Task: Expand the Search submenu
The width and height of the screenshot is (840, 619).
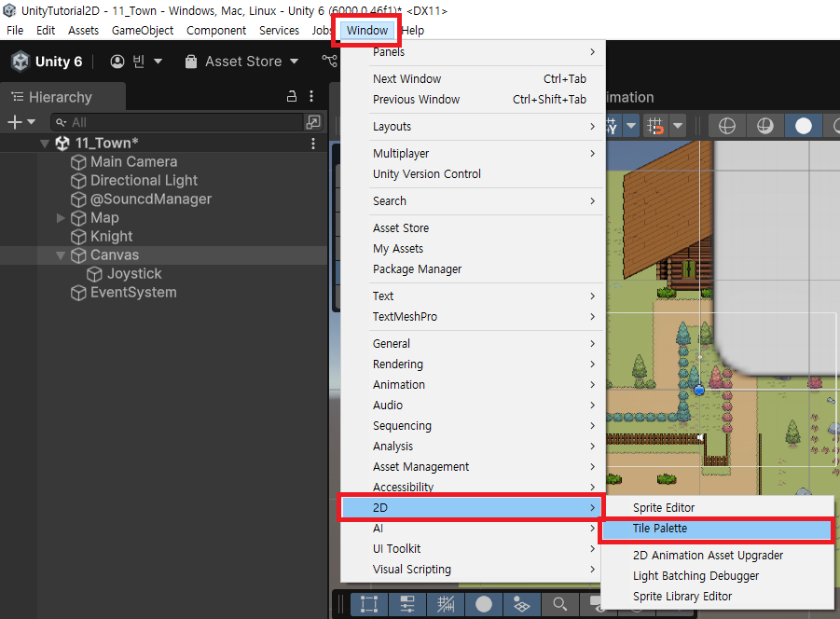Action: 472,200
